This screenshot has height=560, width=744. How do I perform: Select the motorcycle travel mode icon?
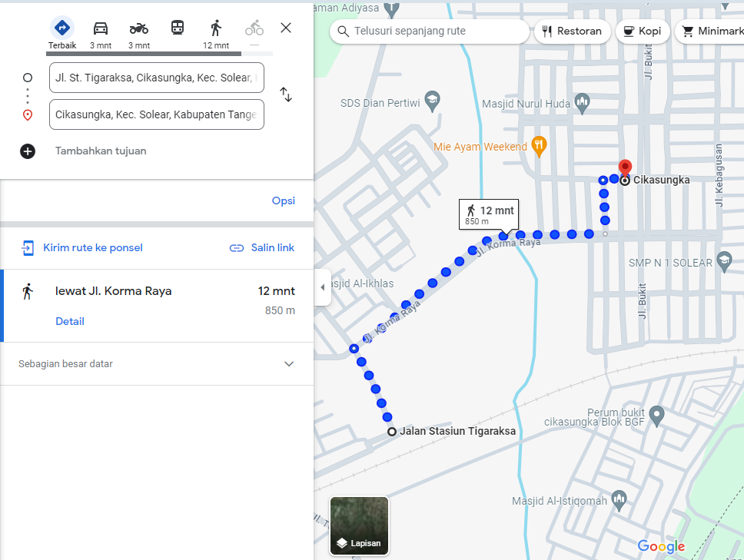pos(138,27)
